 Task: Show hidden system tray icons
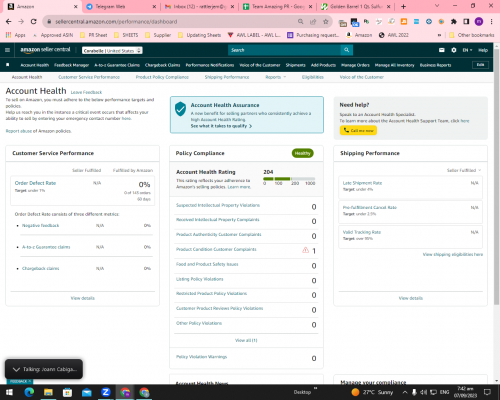tap(405, 392)
